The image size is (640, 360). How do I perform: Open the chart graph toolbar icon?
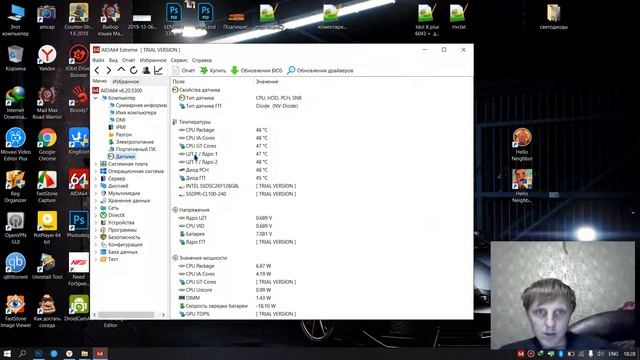coord(158,70)
